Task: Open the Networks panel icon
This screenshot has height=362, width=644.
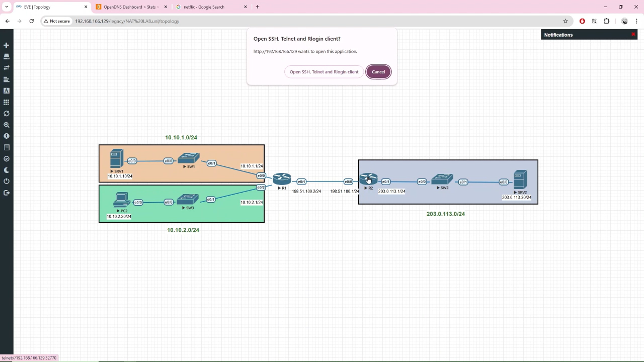Action: click(7, 67)
